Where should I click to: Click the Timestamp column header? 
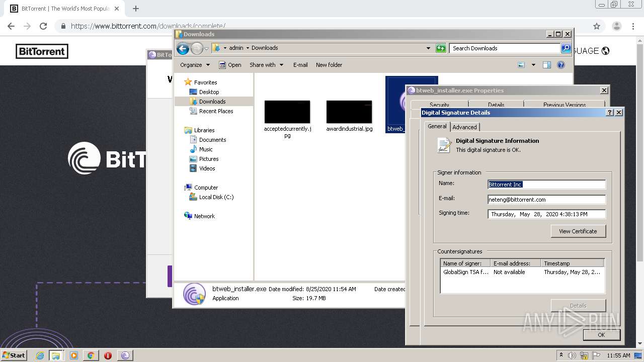click(x=573, y=263)
